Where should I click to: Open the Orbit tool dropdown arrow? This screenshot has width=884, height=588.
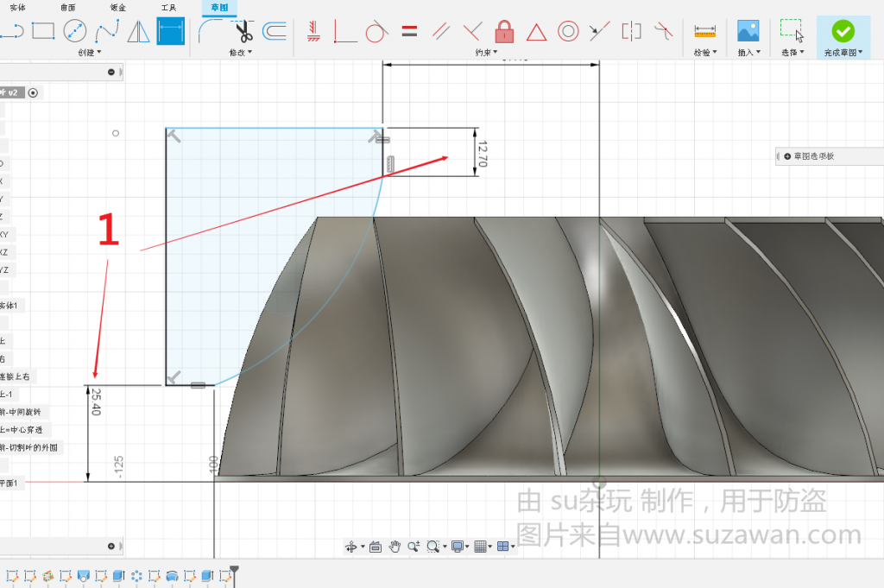pyautogui.click(x=362, y=547)
